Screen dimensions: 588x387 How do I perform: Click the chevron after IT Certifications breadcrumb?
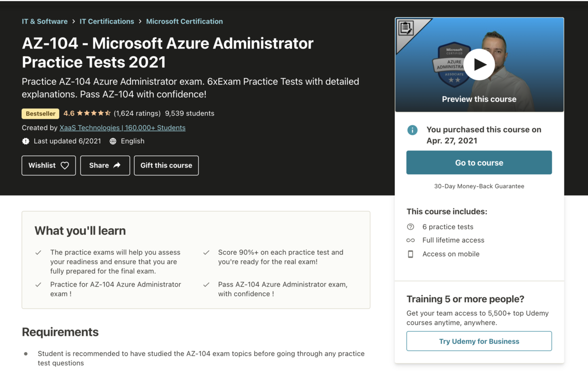pos(140,22)
